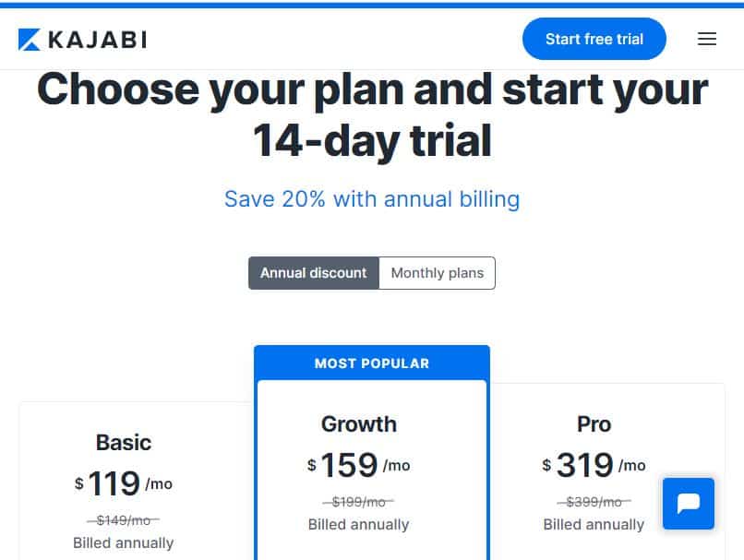This screenshot has width=744, height=560.
Task: Click Billed annually under Growth plan
Action: pos(359,524)
